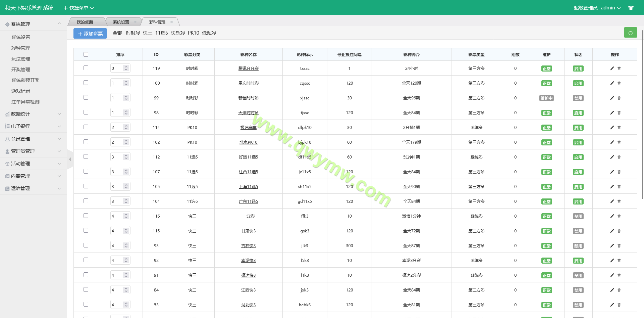The width and height of the screenshot is (644, 318).
Task: Expand the 数据统计 sidebar menu
Action: pyautogui.click(x=33, y=114)
